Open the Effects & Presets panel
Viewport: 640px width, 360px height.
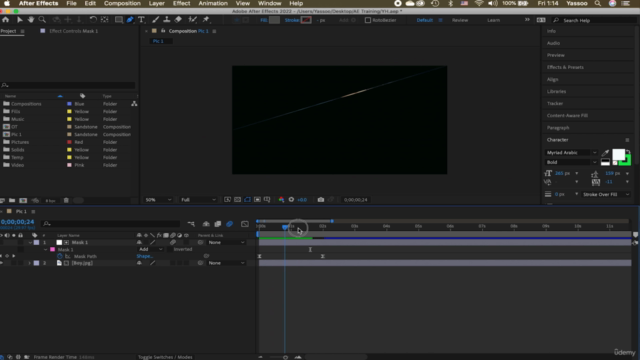pyautogui.click(x=565, y=67)
